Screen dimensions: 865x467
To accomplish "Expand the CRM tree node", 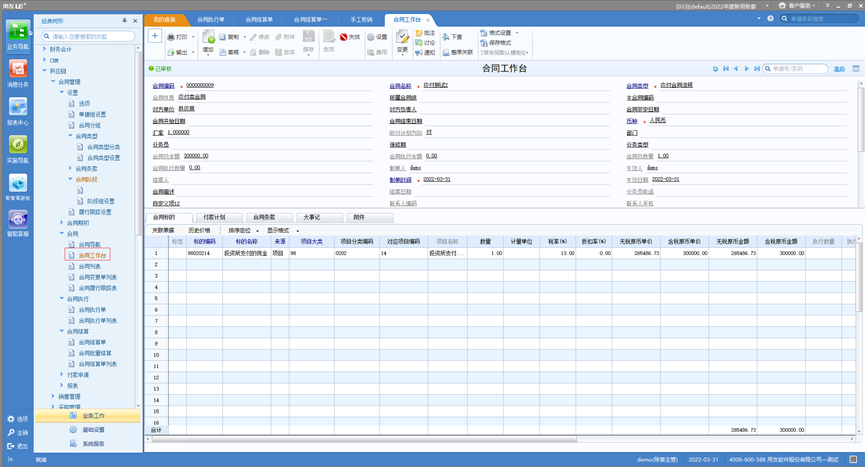I will [44, 60].
